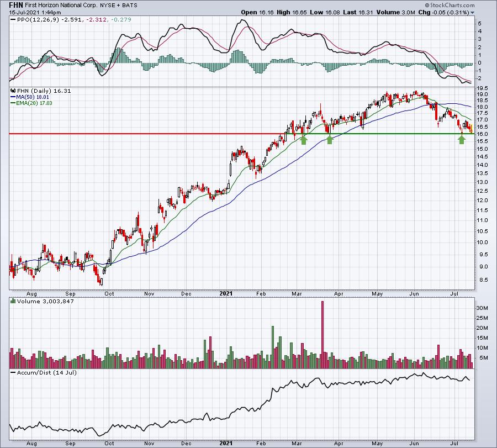
Task: Click the yellow-highlighted latest candlestick
Action: pos(472,129)
